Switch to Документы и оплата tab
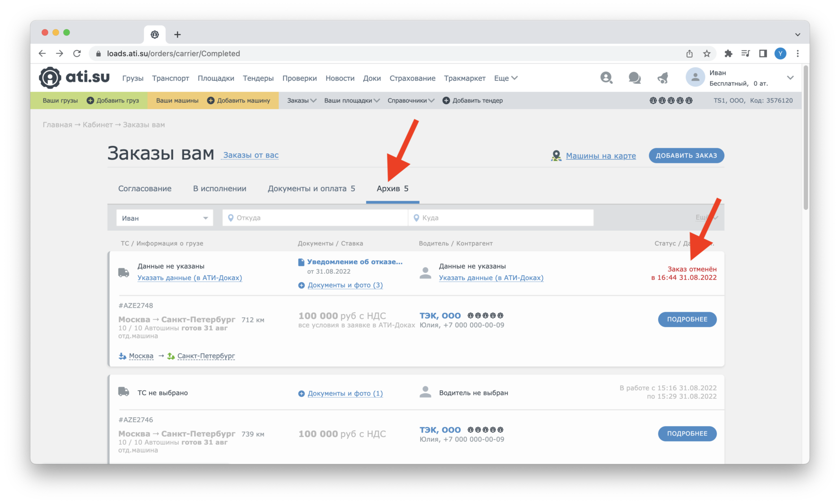840x504 pixels. click(x=311, y=188)
